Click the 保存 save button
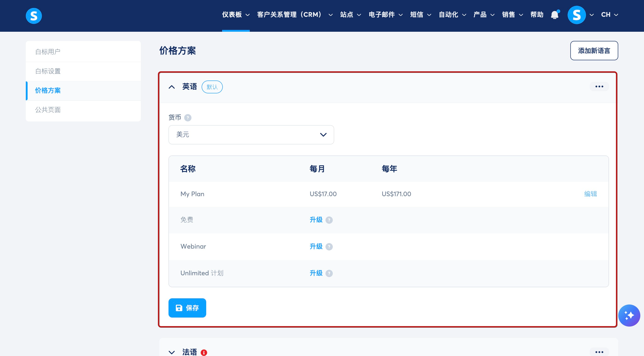Screen dimensions: 644x356 tap(187, 308)
